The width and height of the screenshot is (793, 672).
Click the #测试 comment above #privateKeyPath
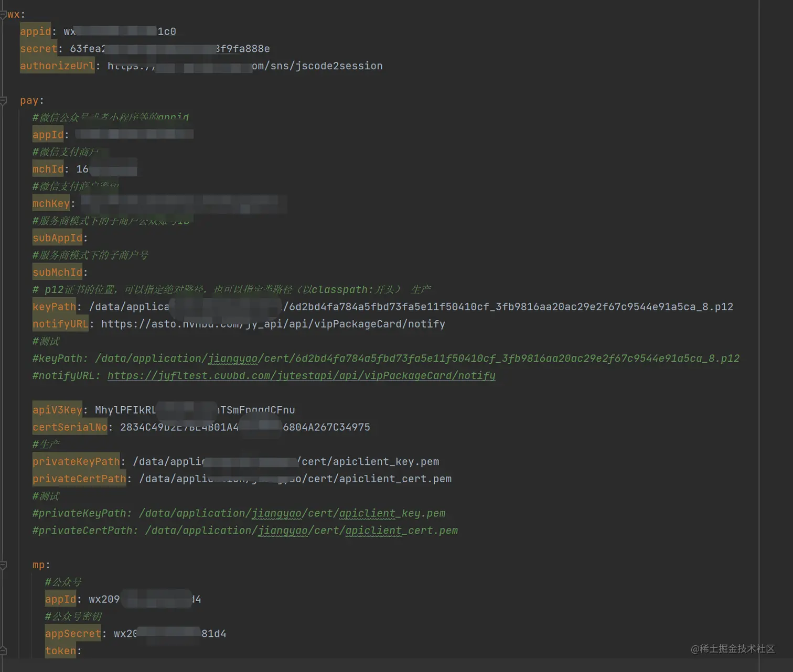pos(46,496)
